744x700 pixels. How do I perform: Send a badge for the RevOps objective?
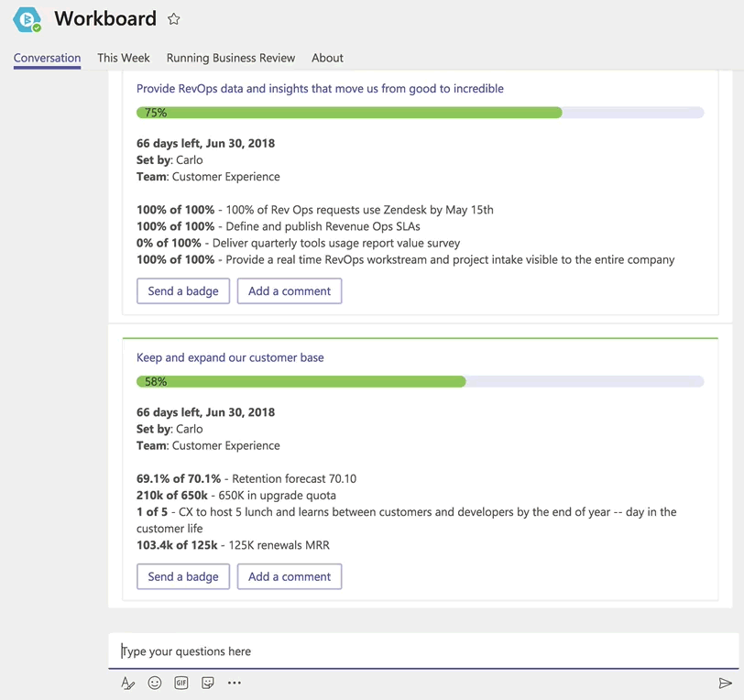[x=183, y=291]
